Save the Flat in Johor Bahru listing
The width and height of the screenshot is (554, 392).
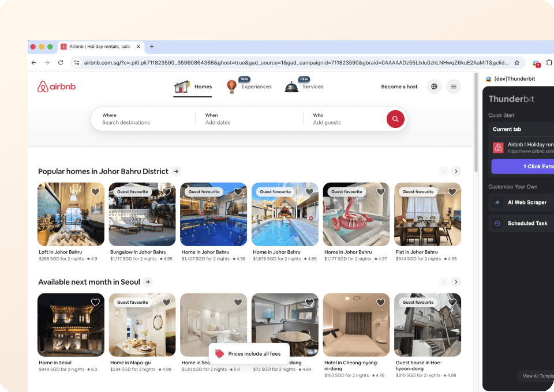[452, 192]
